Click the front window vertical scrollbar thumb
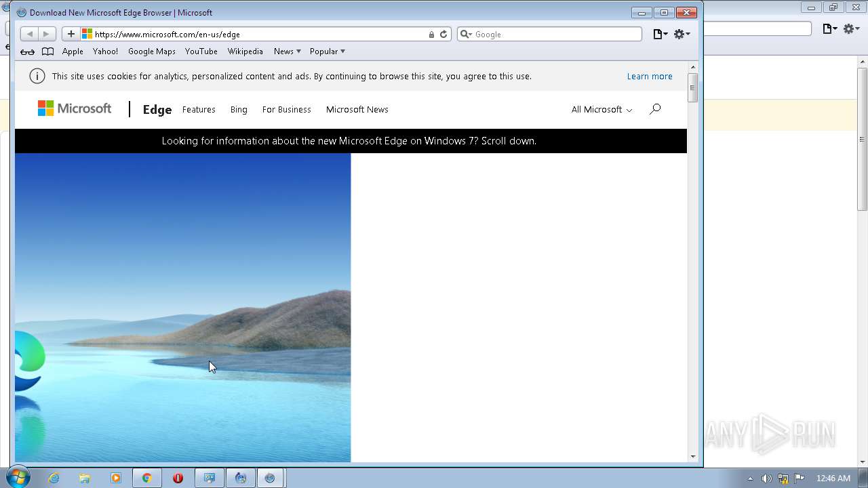Screen dimensions: 868x488 (693, 87)
